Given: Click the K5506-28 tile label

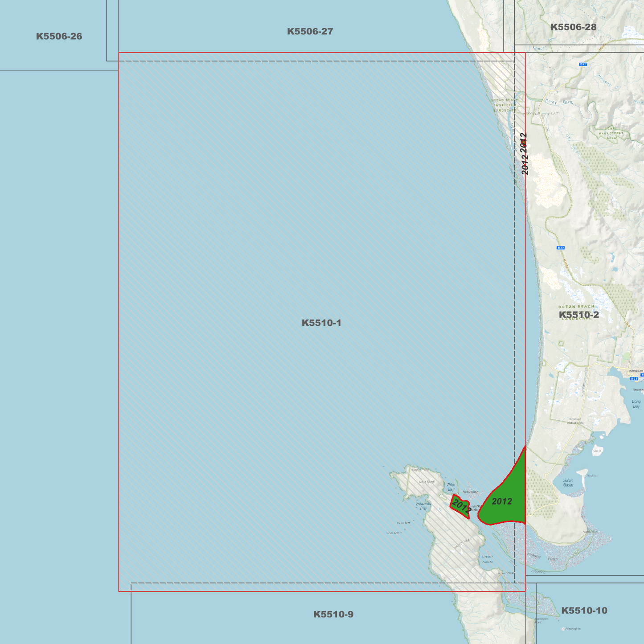Looking at the screenshot, I should click(573, 27).
